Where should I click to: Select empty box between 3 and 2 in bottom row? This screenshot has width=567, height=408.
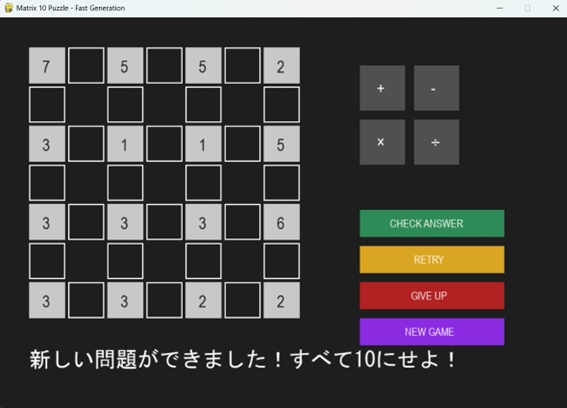[164, 300]
